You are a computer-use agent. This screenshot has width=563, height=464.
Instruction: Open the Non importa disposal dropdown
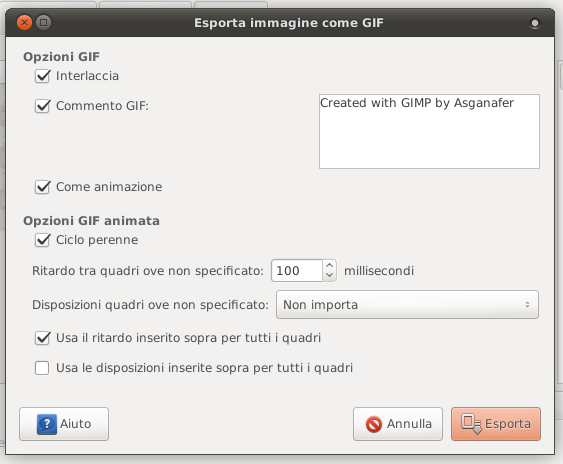click(x=407, y=305)
